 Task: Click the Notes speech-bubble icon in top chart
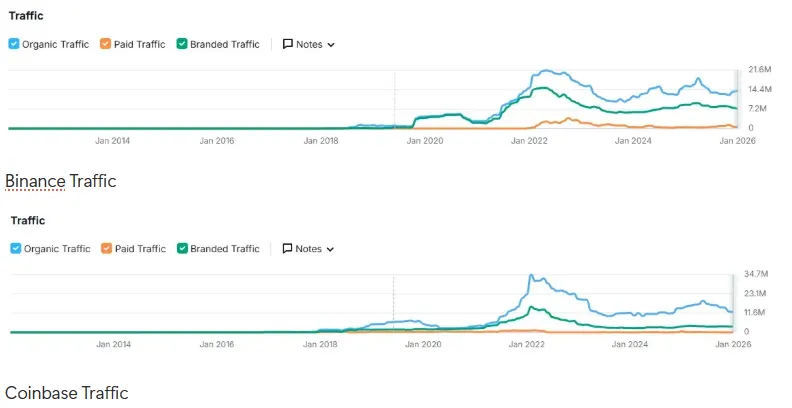288,44
